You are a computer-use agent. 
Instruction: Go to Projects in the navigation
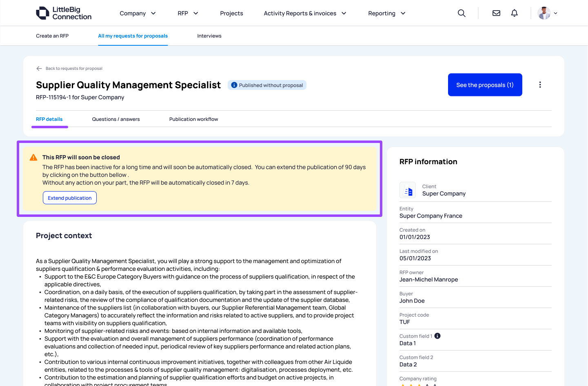231,13
